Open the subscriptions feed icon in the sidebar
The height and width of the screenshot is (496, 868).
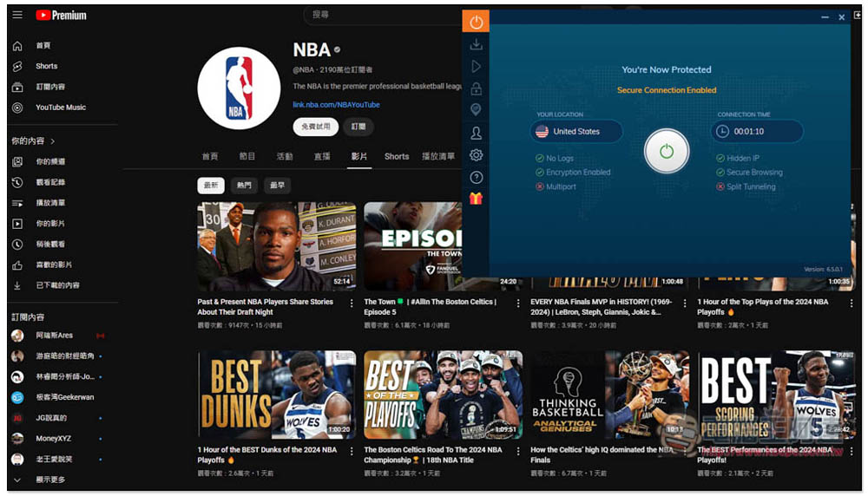coord(17,87)
